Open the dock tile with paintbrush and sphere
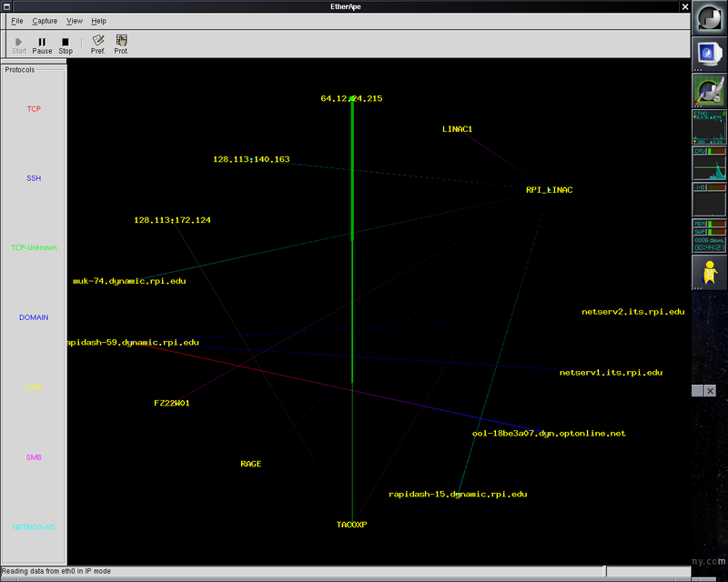 [710, 90]
